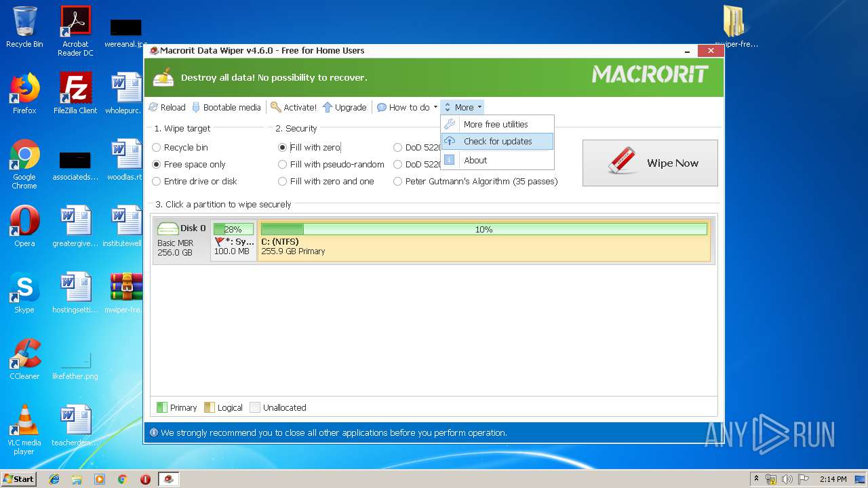Click the info icon in status bar
The height and width of the screenshot is (488, 868).
click(153, 432)
